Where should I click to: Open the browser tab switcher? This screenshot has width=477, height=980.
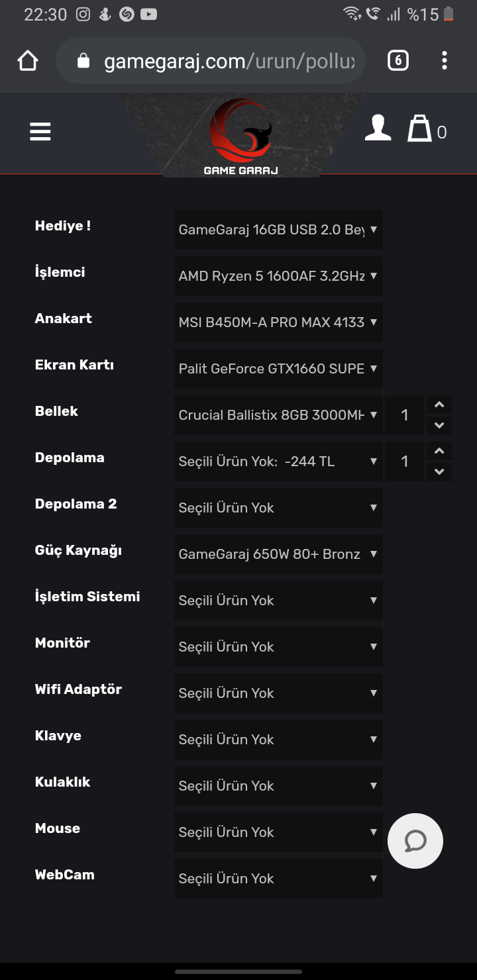pyautogui.click(x=397, y=61)
